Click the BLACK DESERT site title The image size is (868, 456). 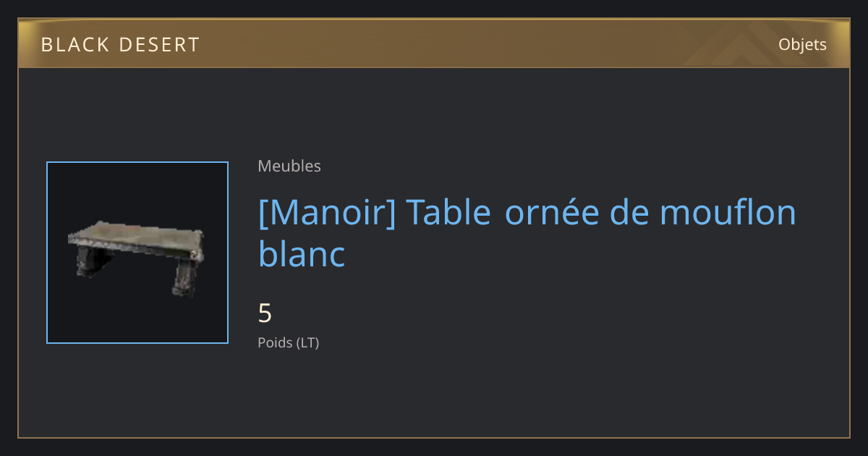point(120,45)
